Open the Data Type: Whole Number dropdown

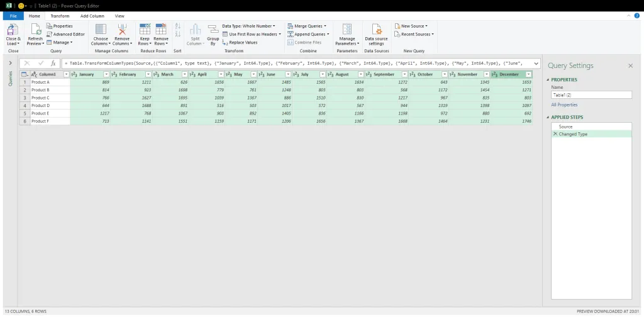coord(248,26)
